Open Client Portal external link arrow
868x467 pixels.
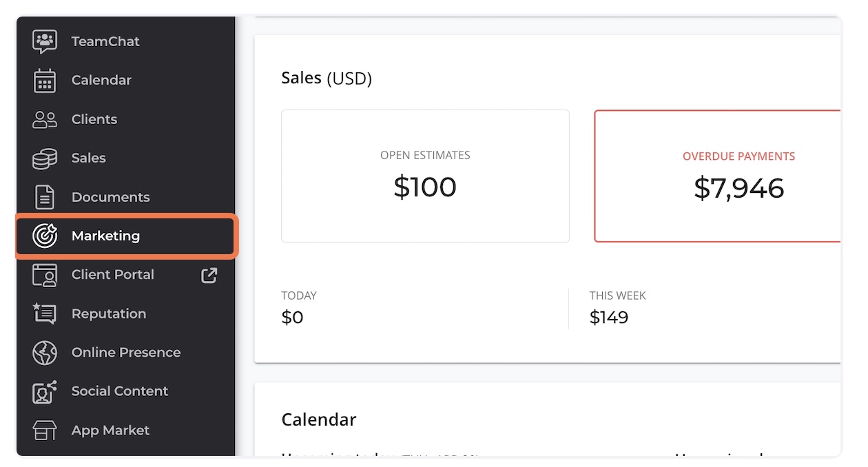209,275
